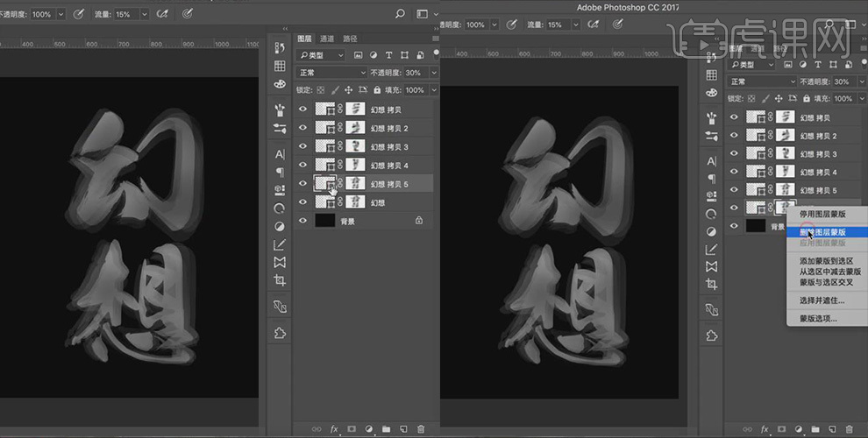
Task: Choose 删除图层蒙版 from the context menu
Action: 822,232
